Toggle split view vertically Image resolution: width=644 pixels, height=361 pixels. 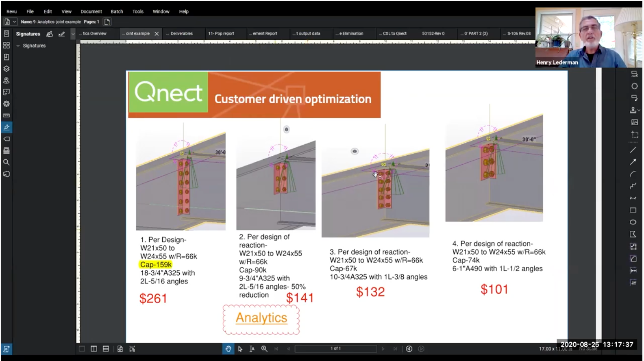click(x=94, y=349)
